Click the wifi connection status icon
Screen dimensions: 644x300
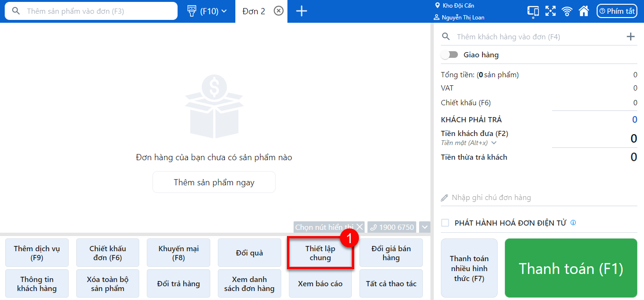pyautogui.click(x=567, y=11)
